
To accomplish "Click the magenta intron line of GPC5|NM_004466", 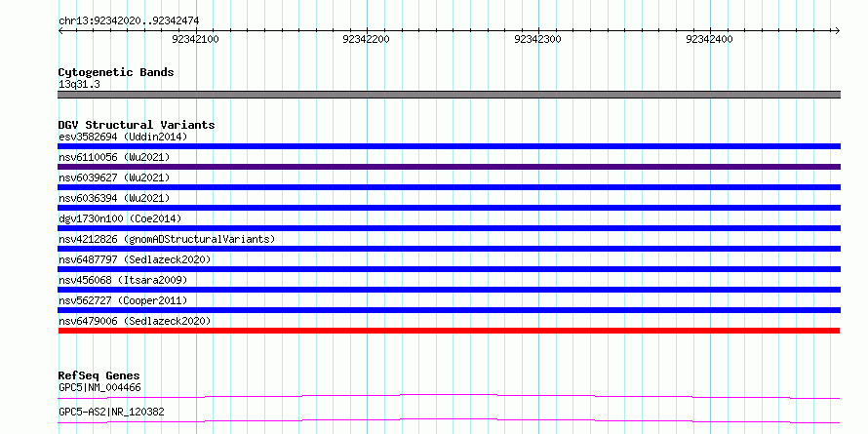I will (x=449, y=396).
